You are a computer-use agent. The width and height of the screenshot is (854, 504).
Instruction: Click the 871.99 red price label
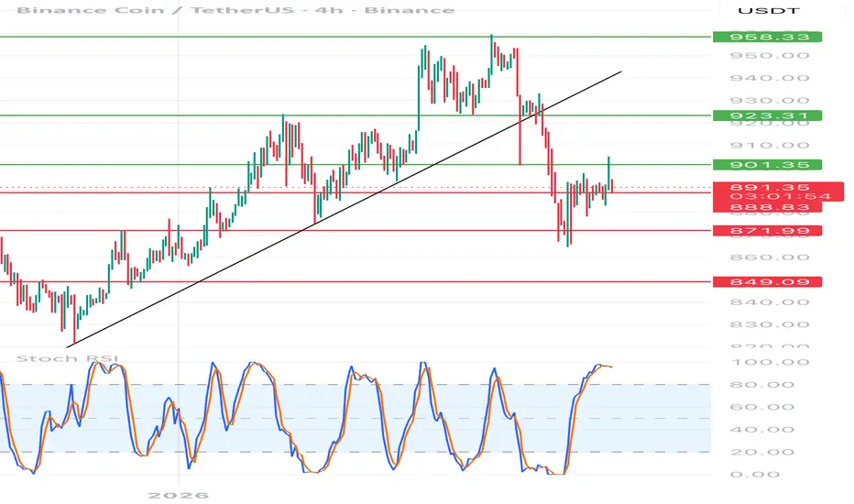pos(767,231)
